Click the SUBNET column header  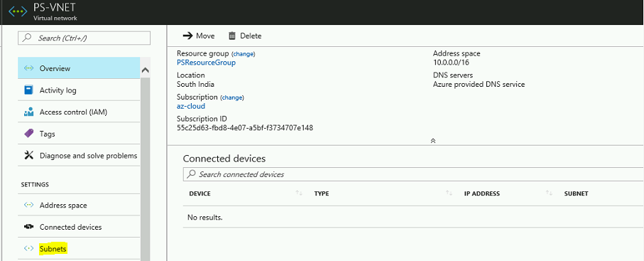tap(577, 193)
